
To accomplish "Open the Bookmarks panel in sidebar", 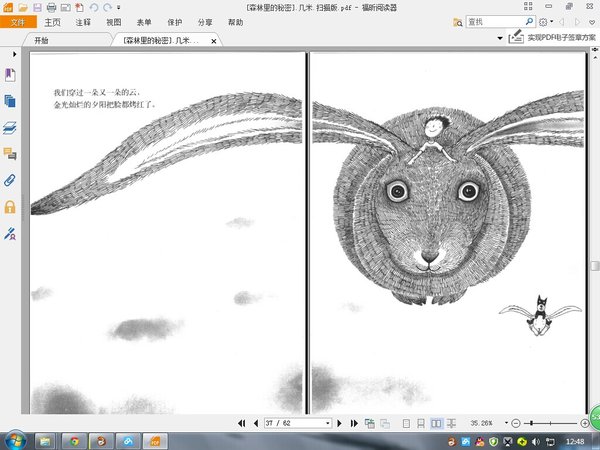I will pos(10,75).
